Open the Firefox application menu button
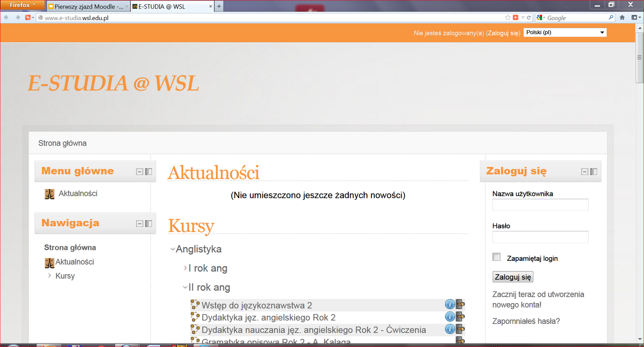The width and height of the screenshot is (644, 347). (22, 5)
